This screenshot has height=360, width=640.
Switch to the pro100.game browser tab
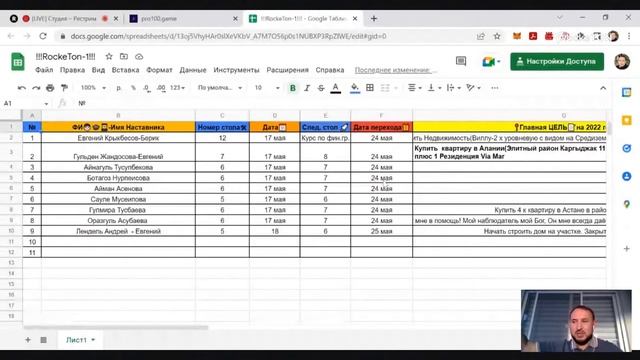pos(183,19)
